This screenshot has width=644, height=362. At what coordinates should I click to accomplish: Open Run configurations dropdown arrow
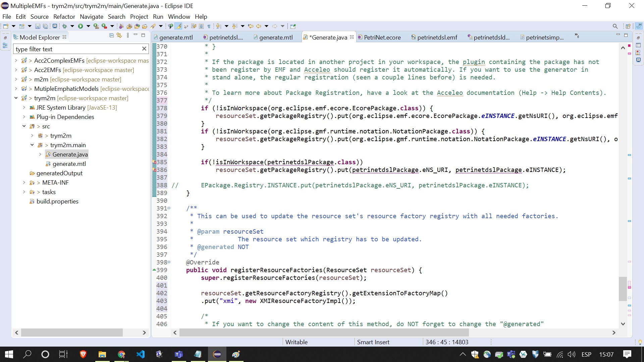tap(88, 26)
